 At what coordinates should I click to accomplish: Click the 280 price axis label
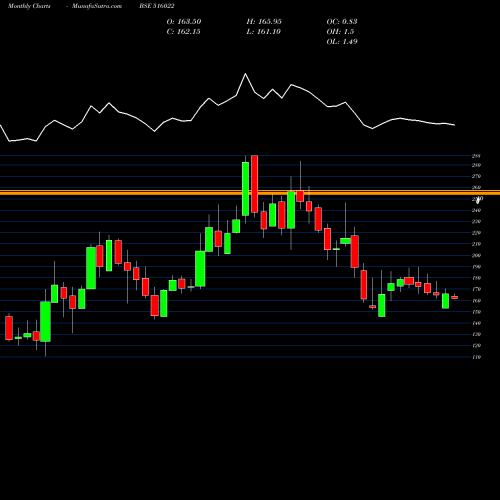476,165
